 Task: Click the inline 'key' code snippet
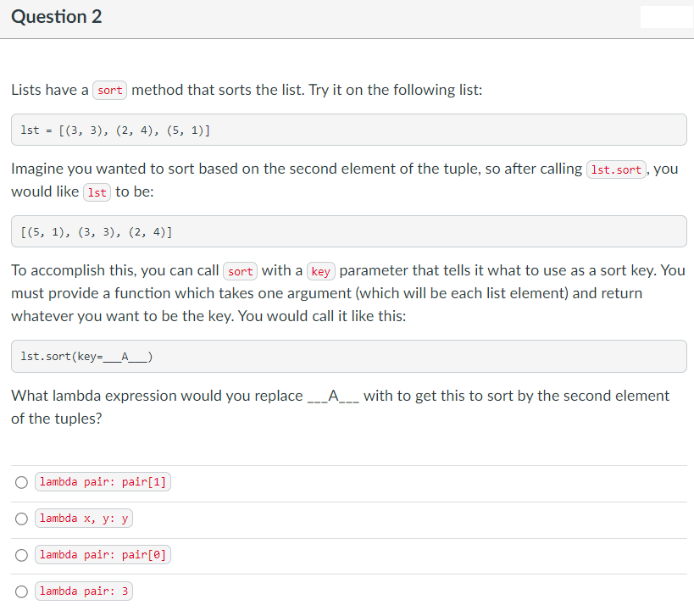point(321,271)
